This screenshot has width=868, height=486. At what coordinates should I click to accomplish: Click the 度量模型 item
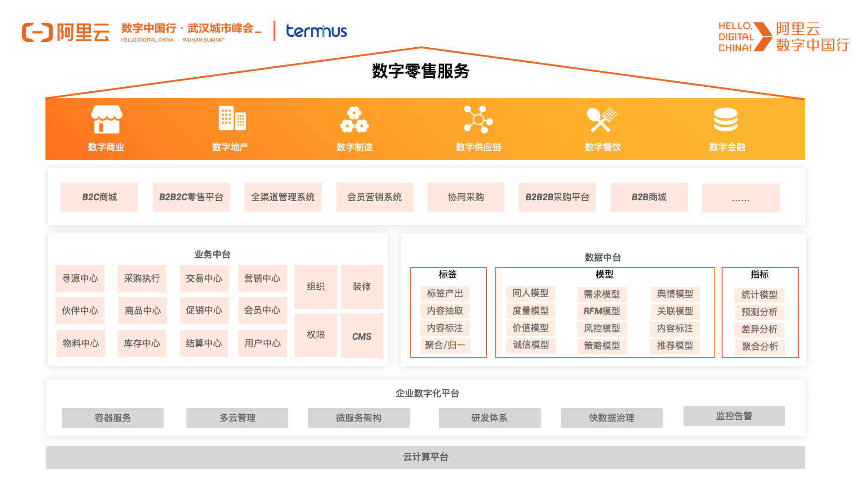pos(531,311)
